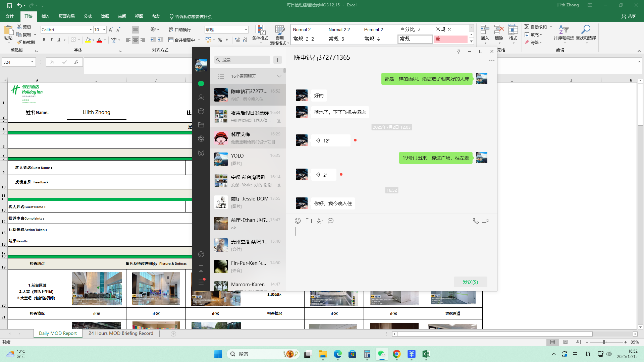The image size is (644, 362).
Task: Start a voice call with the phone icon
Action: (475, 221)
